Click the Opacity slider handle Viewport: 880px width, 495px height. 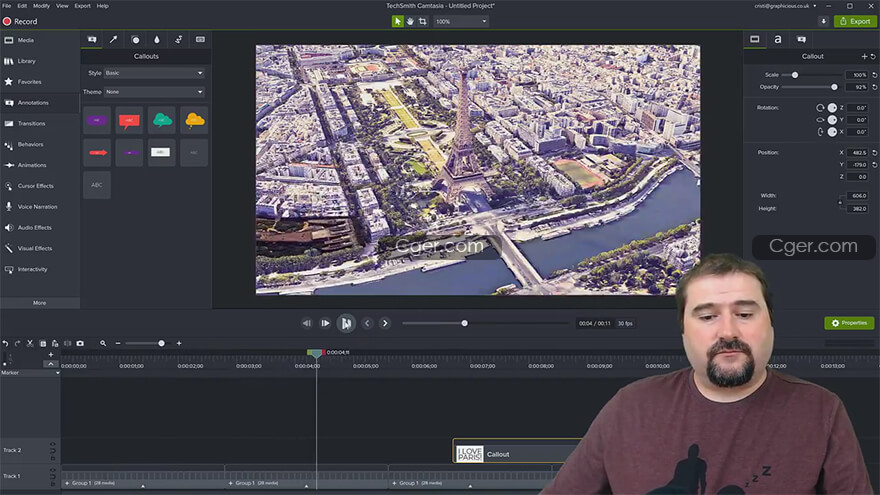(834, 87)
